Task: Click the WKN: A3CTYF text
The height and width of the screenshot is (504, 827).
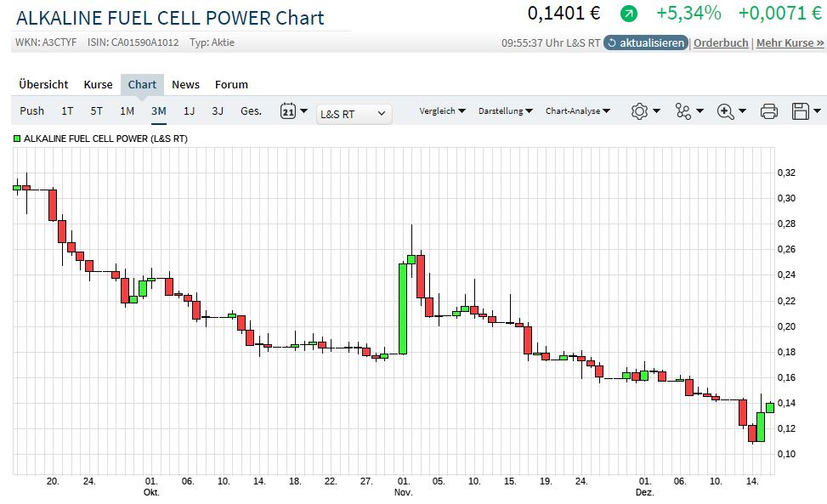Action: point(46,42)
